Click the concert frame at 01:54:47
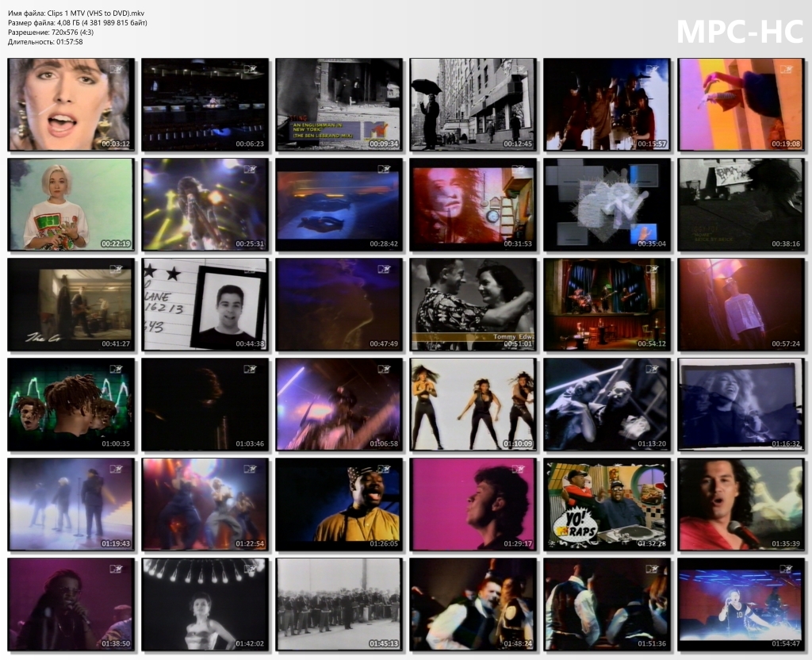Viewport: 812px width, 660px height. (x=741, y=604)
